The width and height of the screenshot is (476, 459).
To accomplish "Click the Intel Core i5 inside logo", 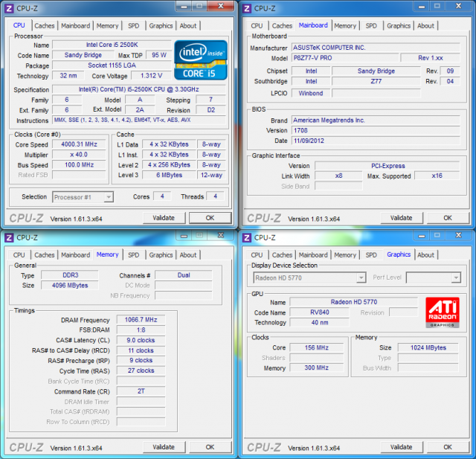I will [201, 60].
